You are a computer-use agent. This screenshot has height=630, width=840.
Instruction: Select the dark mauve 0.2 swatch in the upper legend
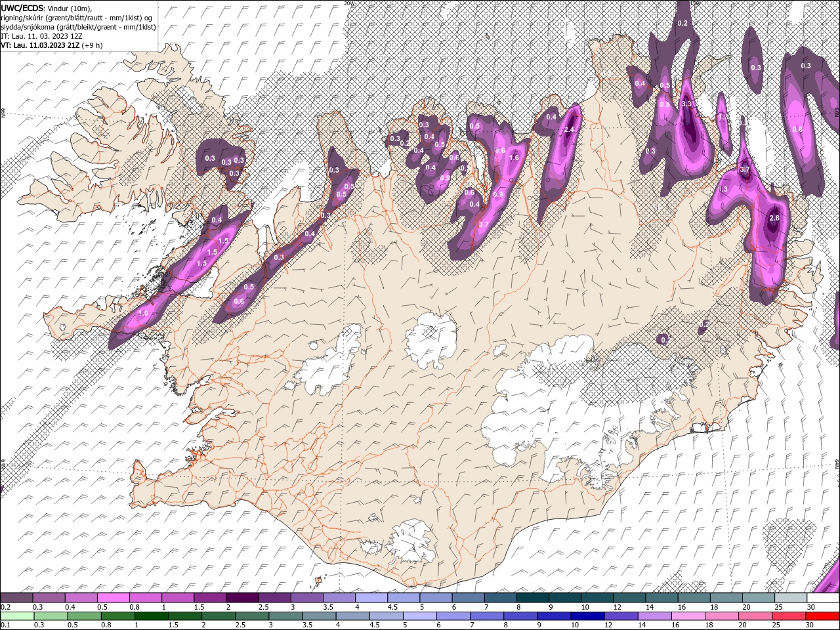click(16, 598)
